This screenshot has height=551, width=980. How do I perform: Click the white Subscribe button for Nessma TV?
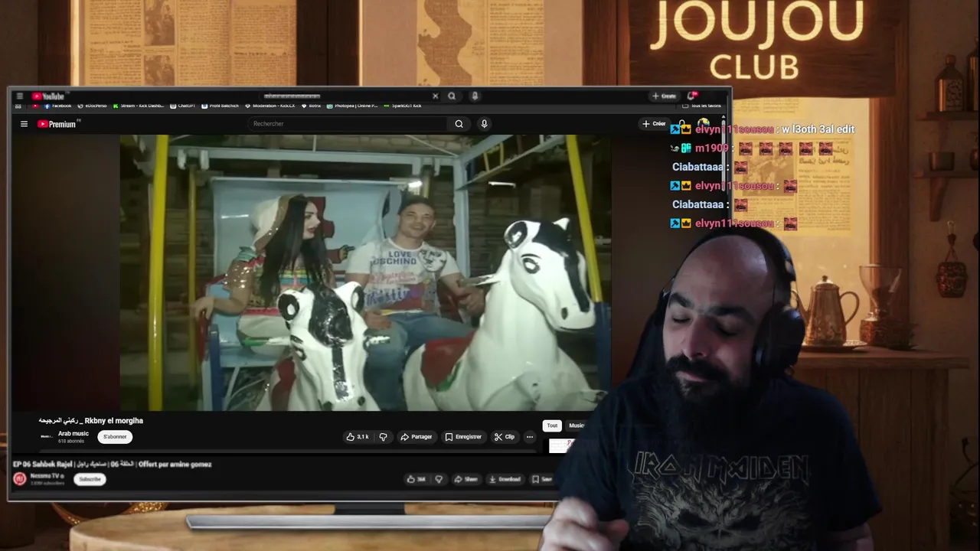[x=90, y=479]
